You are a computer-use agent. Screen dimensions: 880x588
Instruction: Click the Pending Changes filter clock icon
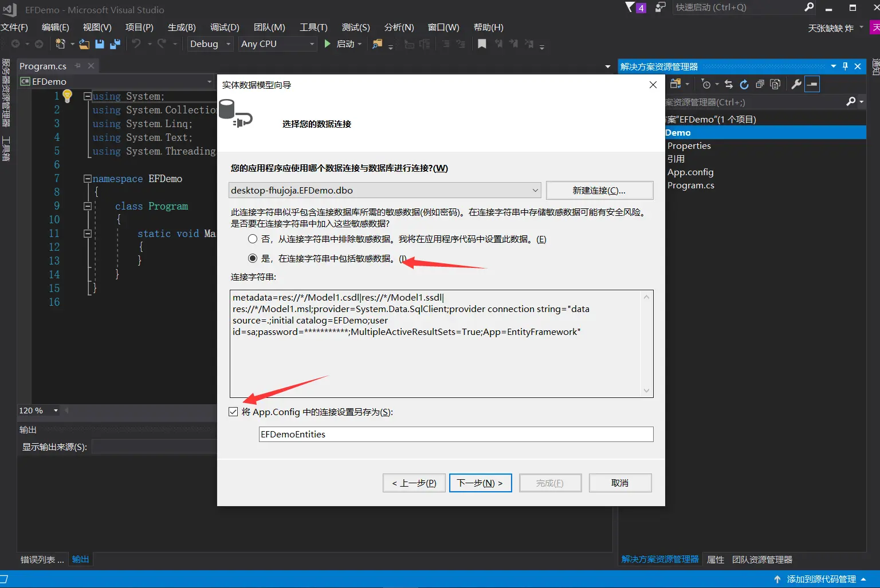point(706,84)
